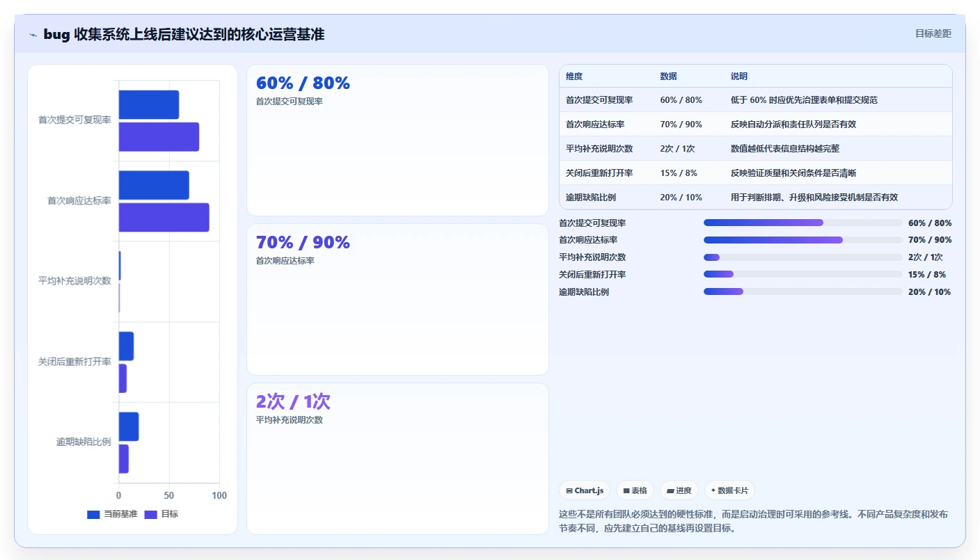Click the blue 首次响应达标率 current bar in the chart
This screenshot has height=560, width=980.
154,185
